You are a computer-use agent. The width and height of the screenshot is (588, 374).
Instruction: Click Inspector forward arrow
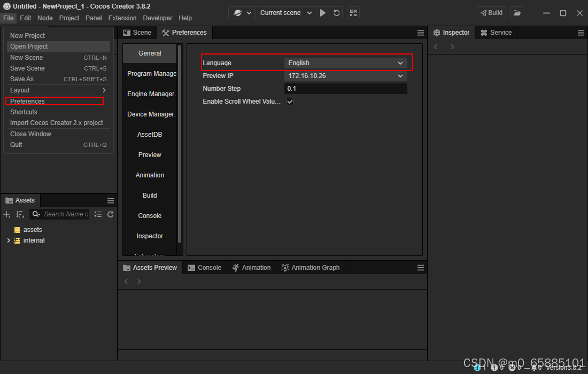(452, 46)
